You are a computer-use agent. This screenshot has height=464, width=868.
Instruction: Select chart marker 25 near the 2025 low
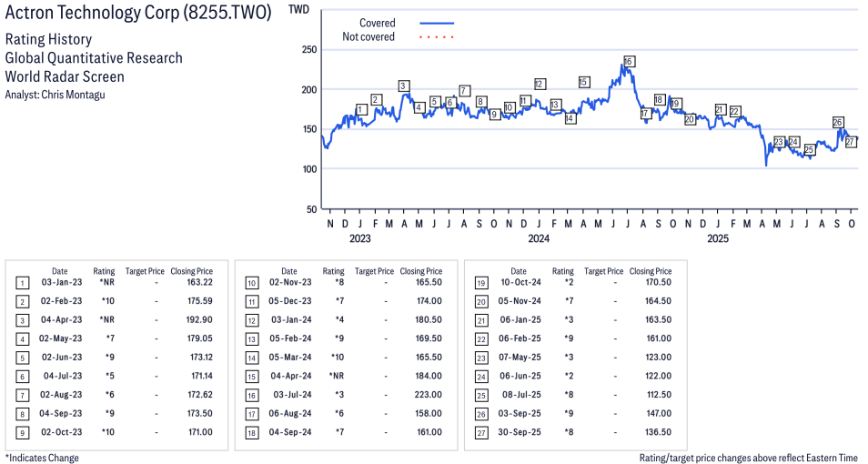pyautogui.click(x=809, y=149)
